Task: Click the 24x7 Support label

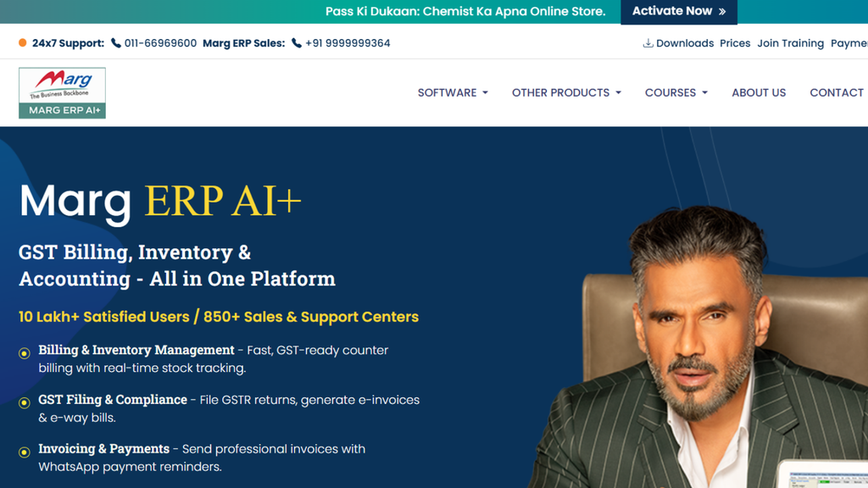Action: 68,43
